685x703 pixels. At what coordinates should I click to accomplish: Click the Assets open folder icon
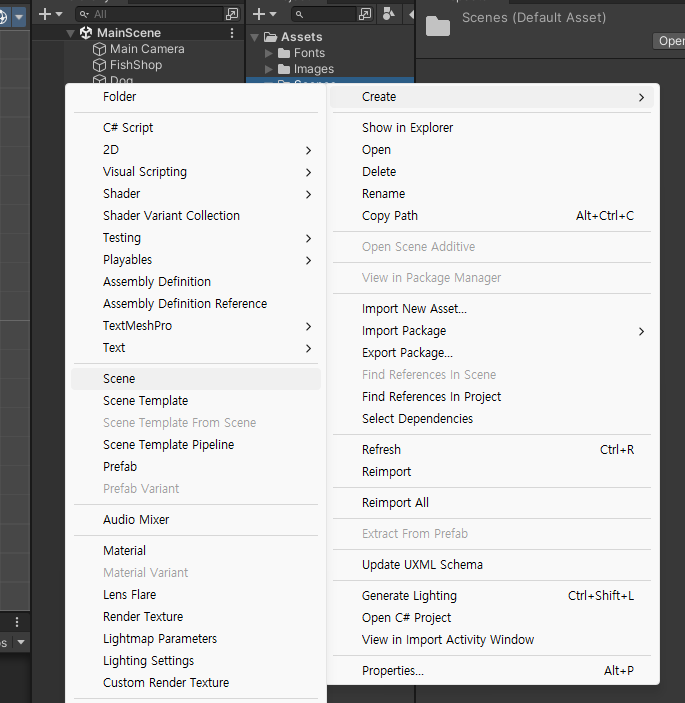coord(270,37)
